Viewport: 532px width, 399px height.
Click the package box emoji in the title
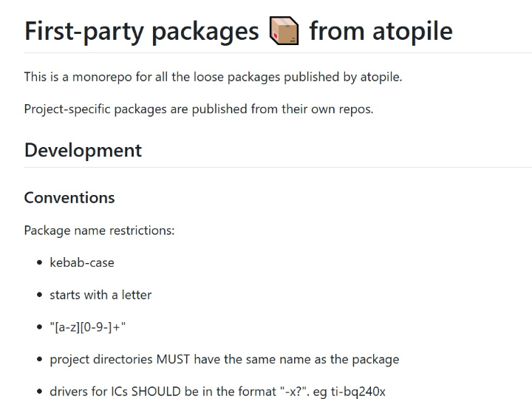284,31
